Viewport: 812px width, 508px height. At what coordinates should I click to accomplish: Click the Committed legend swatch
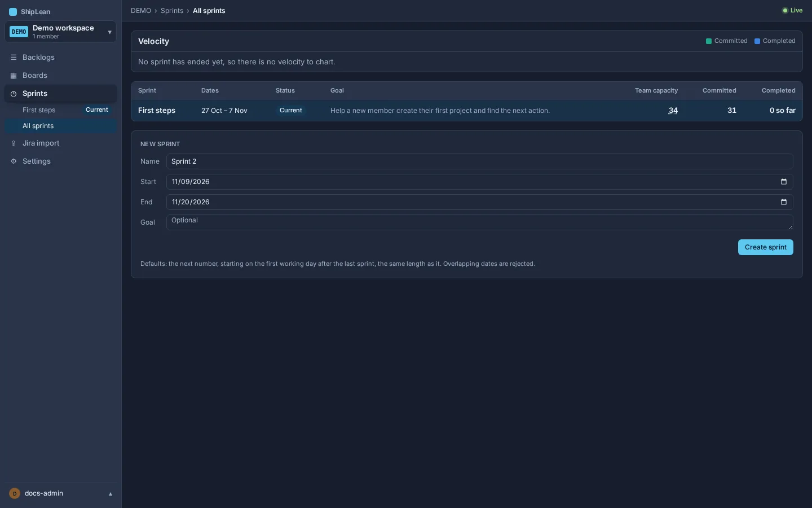[709, 41]
